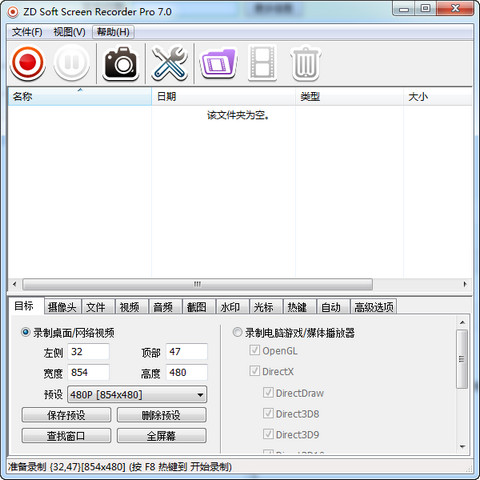Viewport: 480px width, 480px height.
Task: Select the 录制电脑游戏/媒体播放器 radio button
Action: click(237, 332)
